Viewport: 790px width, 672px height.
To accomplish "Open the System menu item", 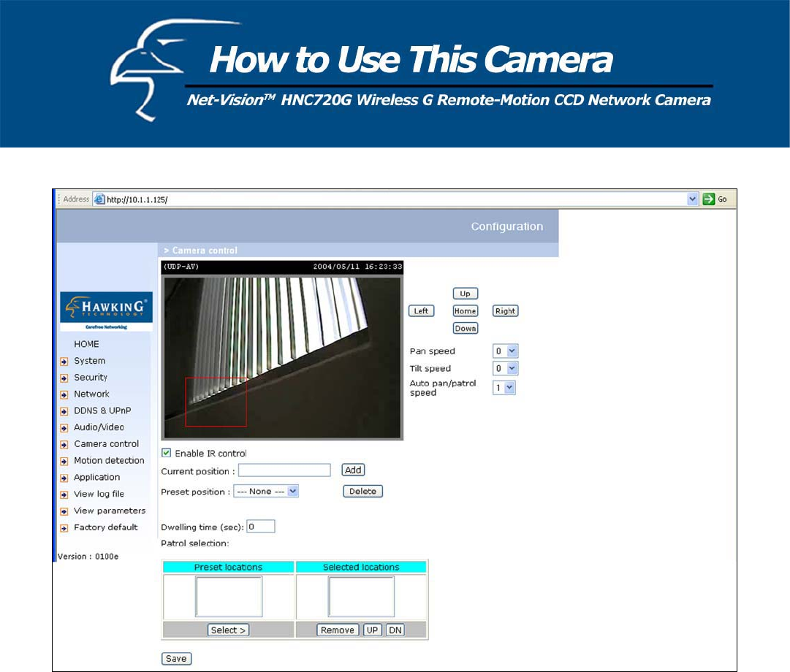I will click(x=90, y=361).
